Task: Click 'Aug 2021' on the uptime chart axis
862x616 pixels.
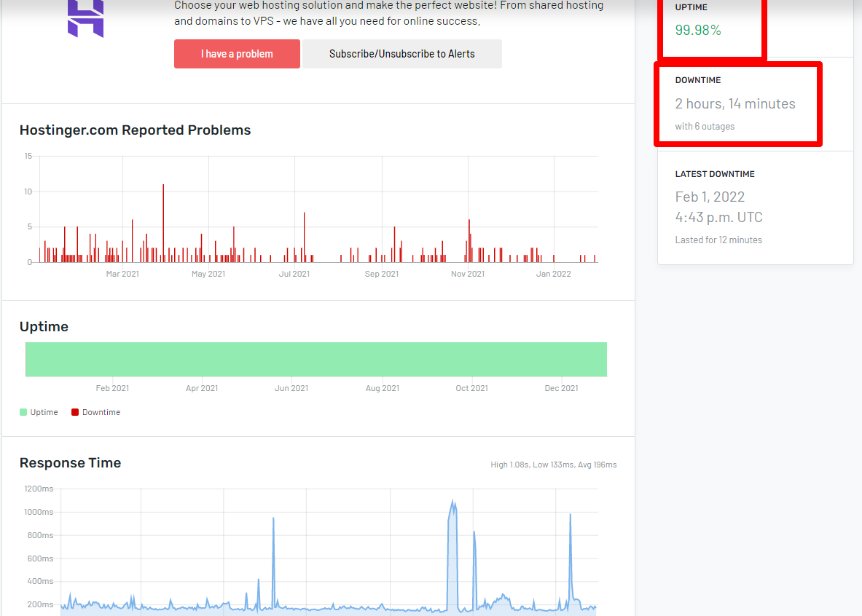Action: click(383, 388)
